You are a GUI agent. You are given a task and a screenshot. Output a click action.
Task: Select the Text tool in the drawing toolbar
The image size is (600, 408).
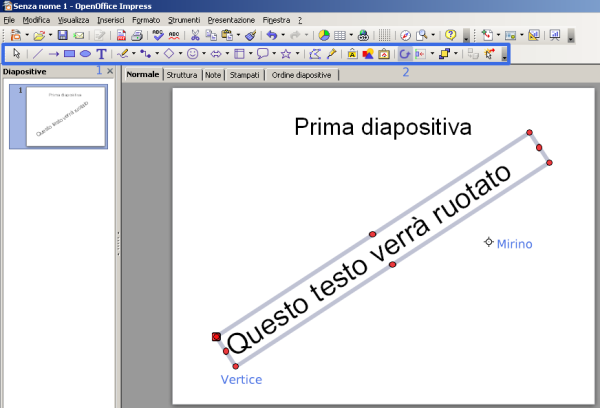point(101,54)
